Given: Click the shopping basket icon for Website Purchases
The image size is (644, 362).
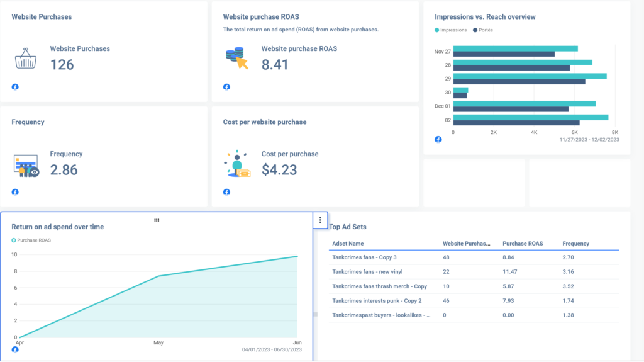Looking at the screenshot, I should click(x=26, y=60).
